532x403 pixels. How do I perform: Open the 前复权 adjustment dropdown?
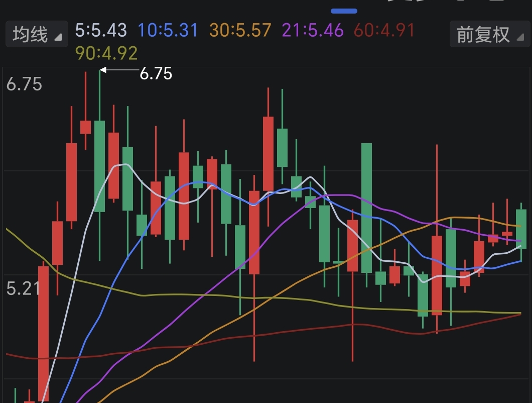[x=489, y=34]
